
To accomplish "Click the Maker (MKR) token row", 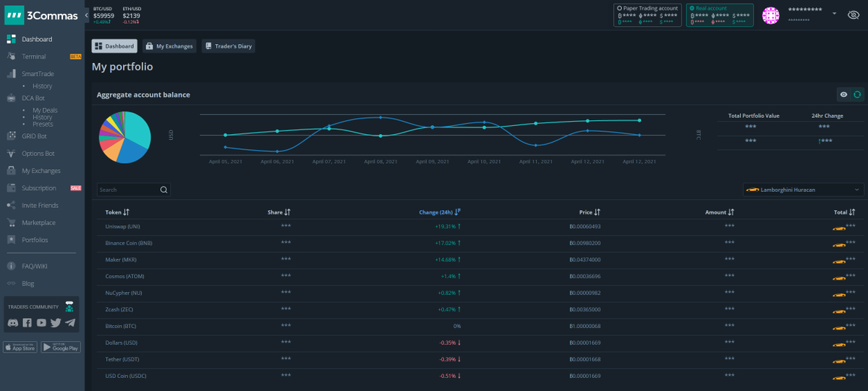I will [480, 260].
